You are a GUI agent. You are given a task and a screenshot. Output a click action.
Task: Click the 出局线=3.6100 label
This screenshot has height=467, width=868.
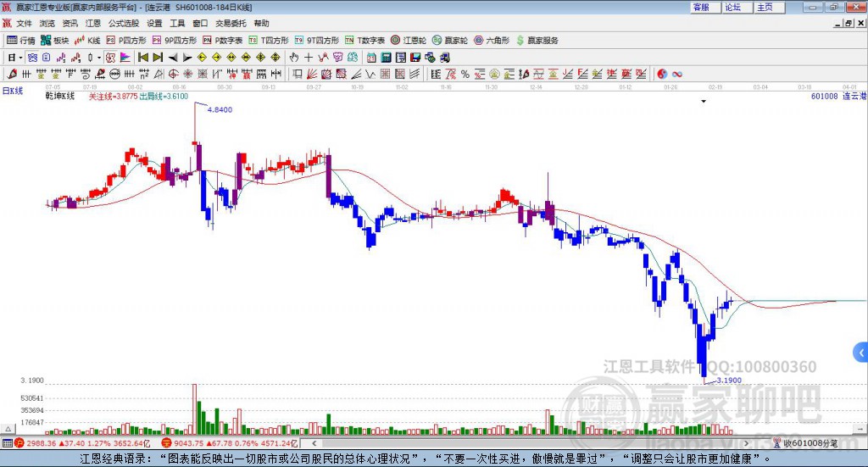coord(164,97)
